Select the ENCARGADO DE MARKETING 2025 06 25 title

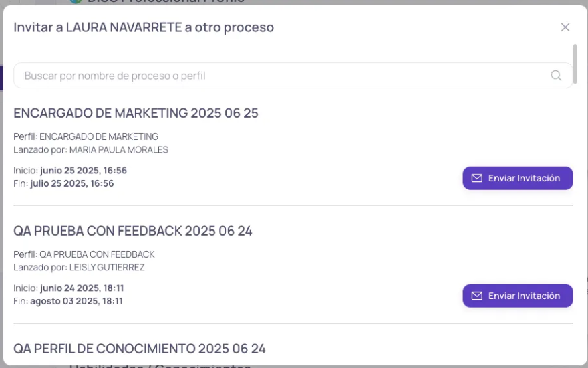coord(136,113)
